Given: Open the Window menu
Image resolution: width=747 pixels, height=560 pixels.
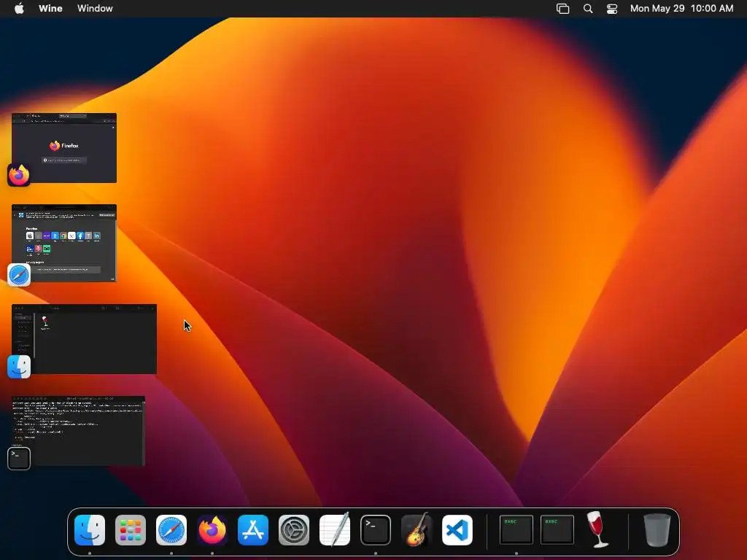Looking at the screenshot, I should 96,9.
